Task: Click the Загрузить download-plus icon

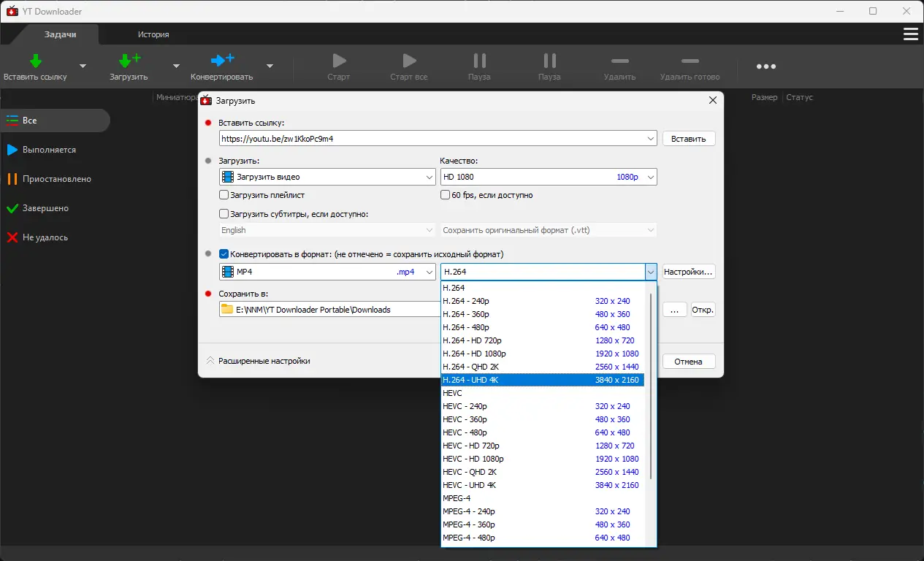Action: point(129,61)
